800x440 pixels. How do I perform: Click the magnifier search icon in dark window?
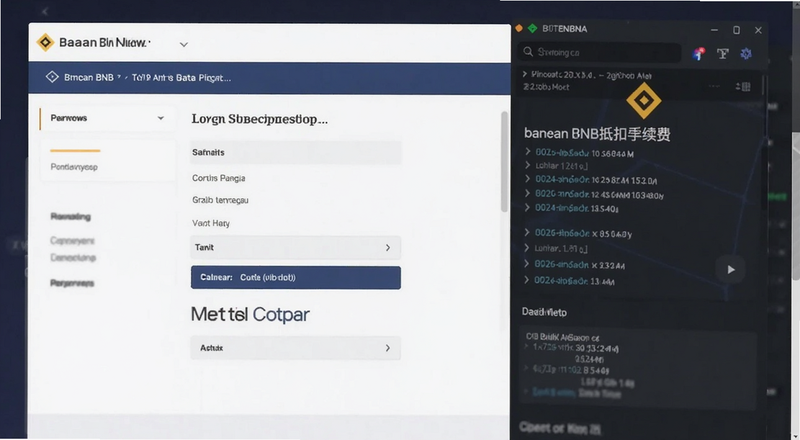click(x=528, y=52)
